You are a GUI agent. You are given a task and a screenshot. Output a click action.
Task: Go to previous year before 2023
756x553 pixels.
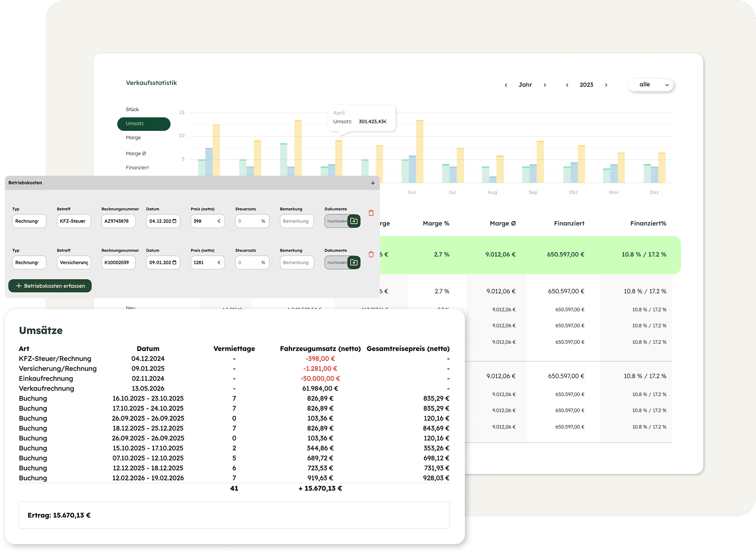tap(567, 85)
